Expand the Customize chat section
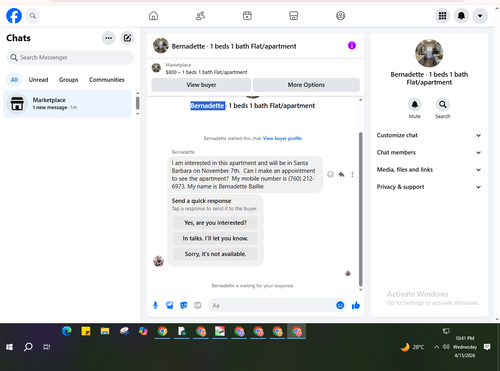The width and height of the screenshot is (500, 371). coord(429,135)
